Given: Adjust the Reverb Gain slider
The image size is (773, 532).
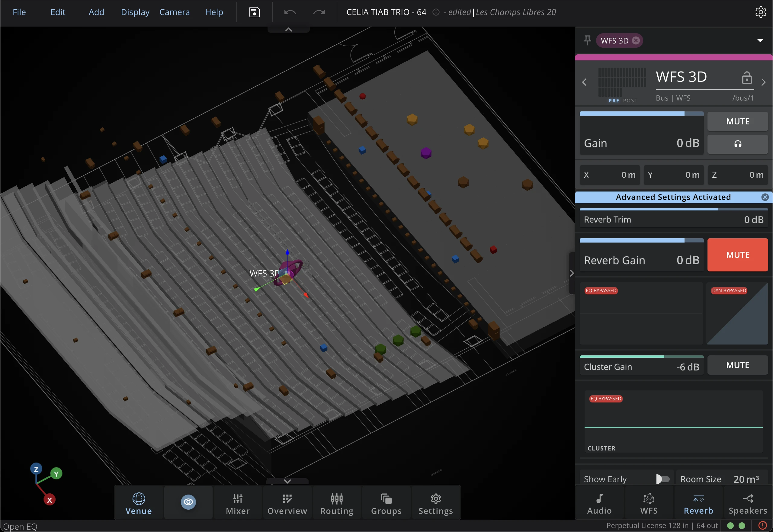Looking at the screenshot, I should [641, 255].
